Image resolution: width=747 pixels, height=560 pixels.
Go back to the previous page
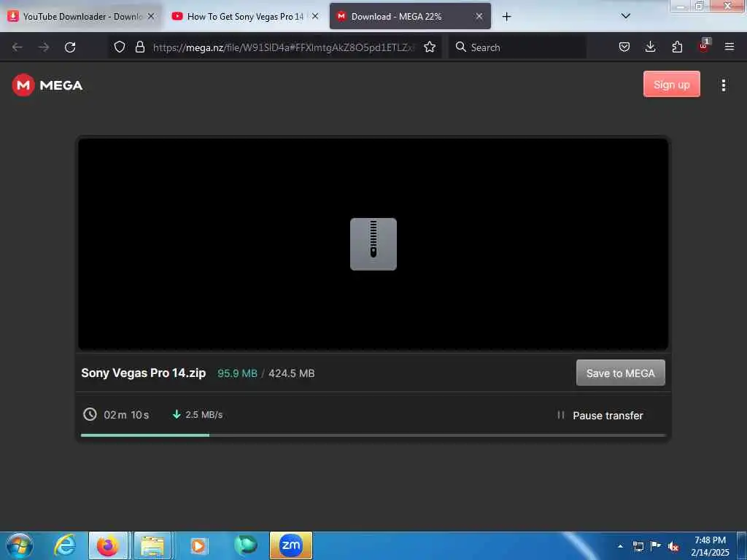click(x=18, y=47)
